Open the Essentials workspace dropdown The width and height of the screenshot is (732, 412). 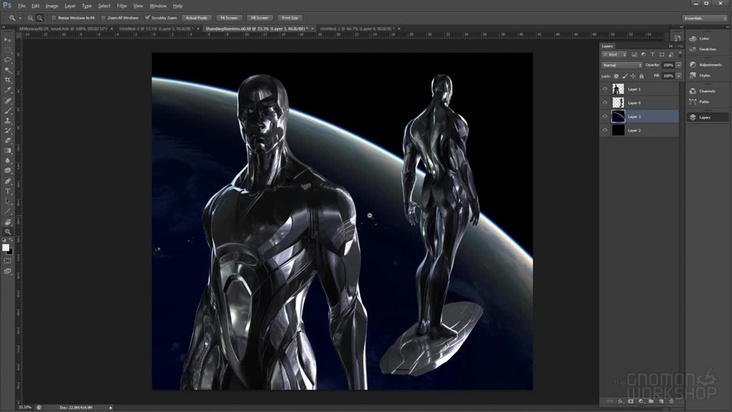click(x=705, y=18)
